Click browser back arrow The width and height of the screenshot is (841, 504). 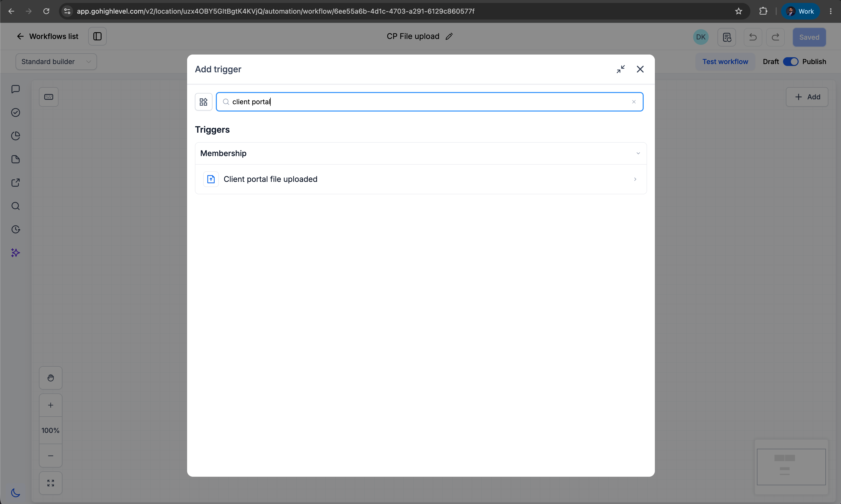[11, 11]
